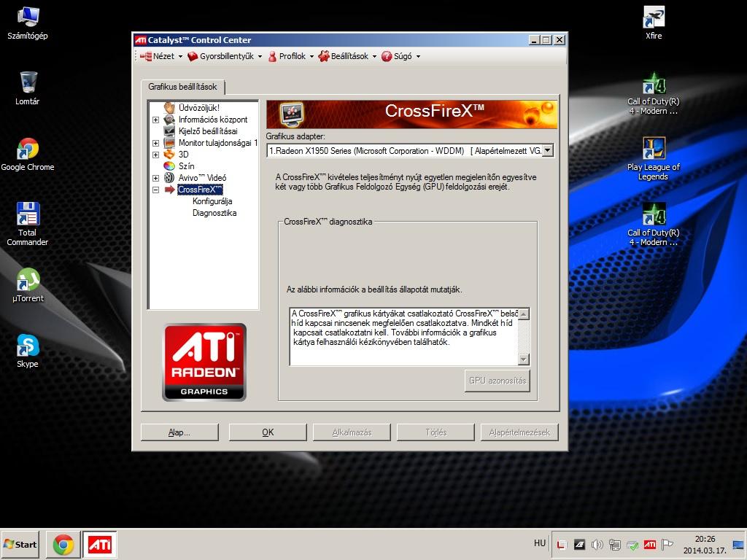Open the Számítógép desktop icon

(28, 23)
